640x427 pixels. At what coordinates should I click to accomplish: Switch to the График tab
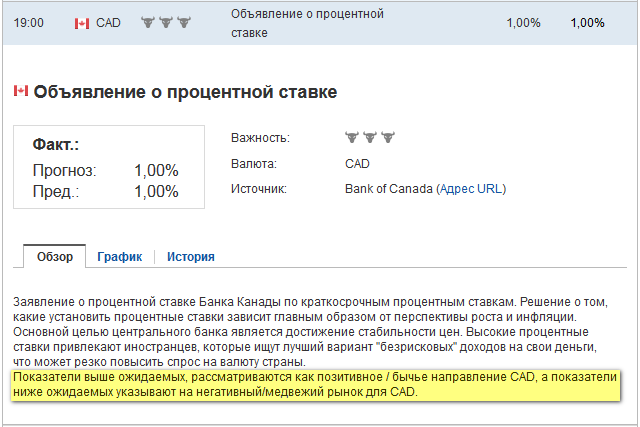120,257
